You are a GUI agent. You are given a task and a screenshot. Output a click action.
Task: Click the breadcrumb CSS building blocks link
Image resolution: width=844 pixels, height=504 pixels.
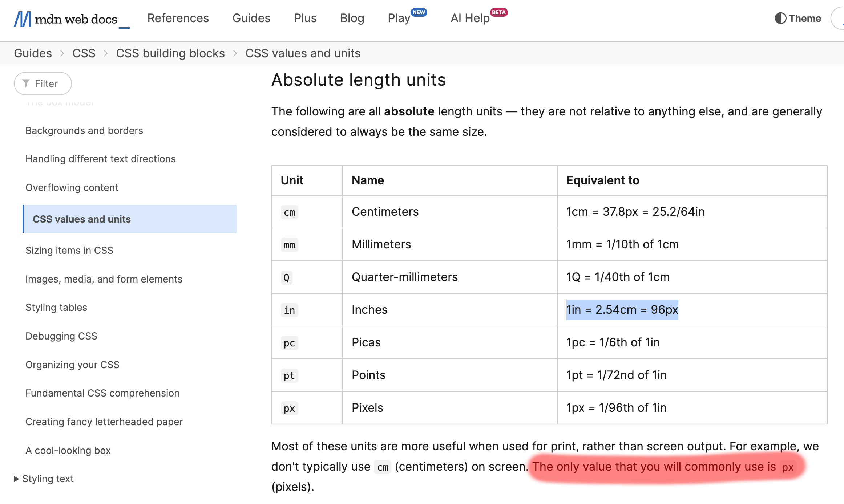[x=170, y=53]
